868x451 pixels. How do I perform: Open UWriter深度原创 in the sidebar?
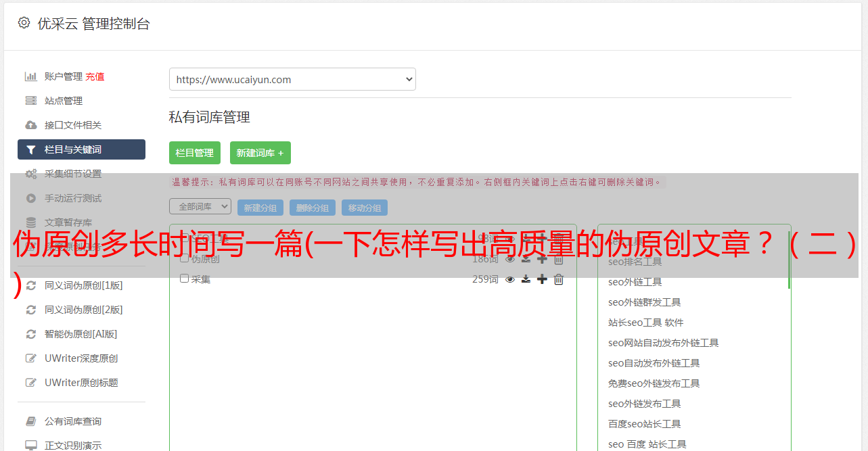click(81, 358)
